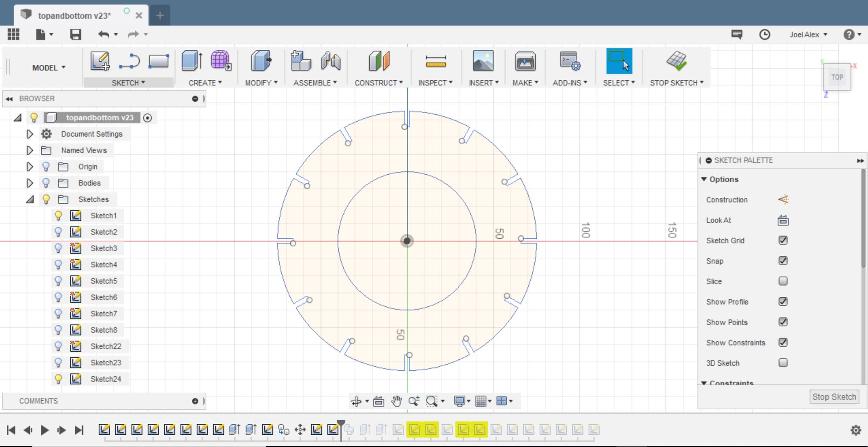Collapse the Options section in Sketch Palette
868x447 pixels.
pyautogui.click(x=704, y=179)
